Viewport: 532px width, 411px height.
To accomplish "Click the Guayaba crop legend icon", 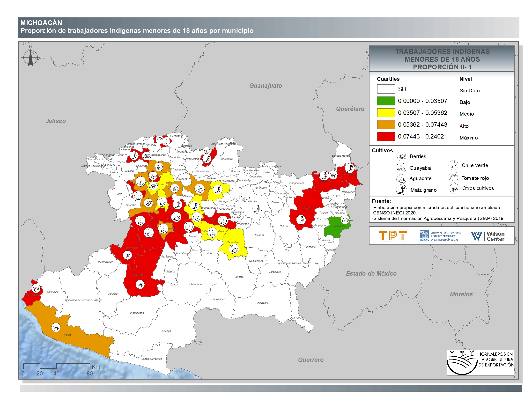I will pyautogui.click(x=401, y=168).
